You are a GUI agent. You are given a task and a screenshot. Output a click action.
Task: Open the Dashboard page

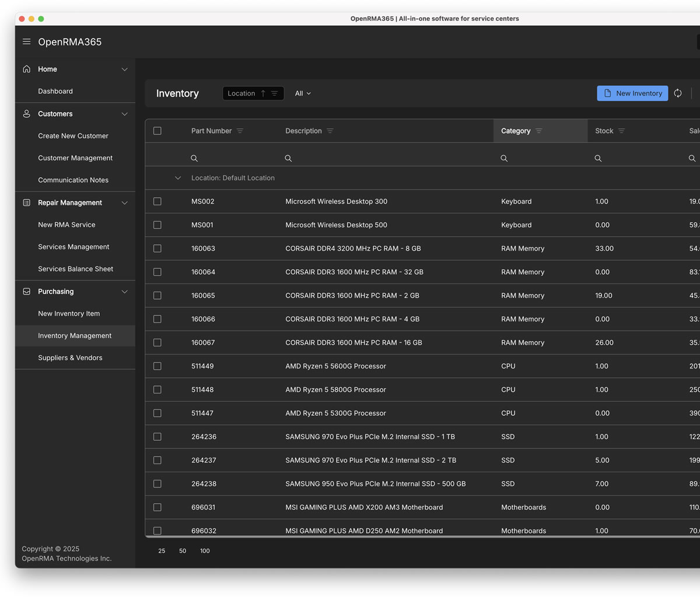tap(55, 91)
